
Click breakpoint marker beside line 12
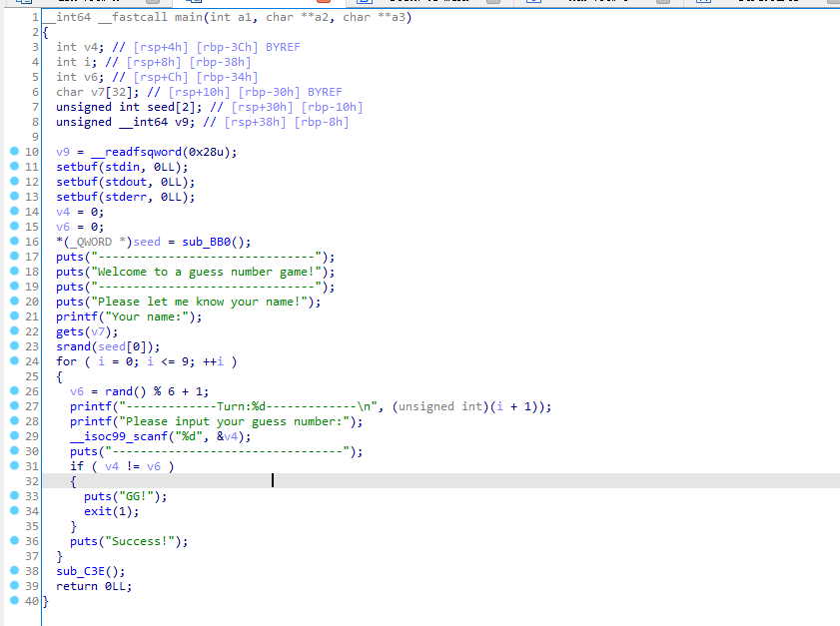(x=14, y=182)
